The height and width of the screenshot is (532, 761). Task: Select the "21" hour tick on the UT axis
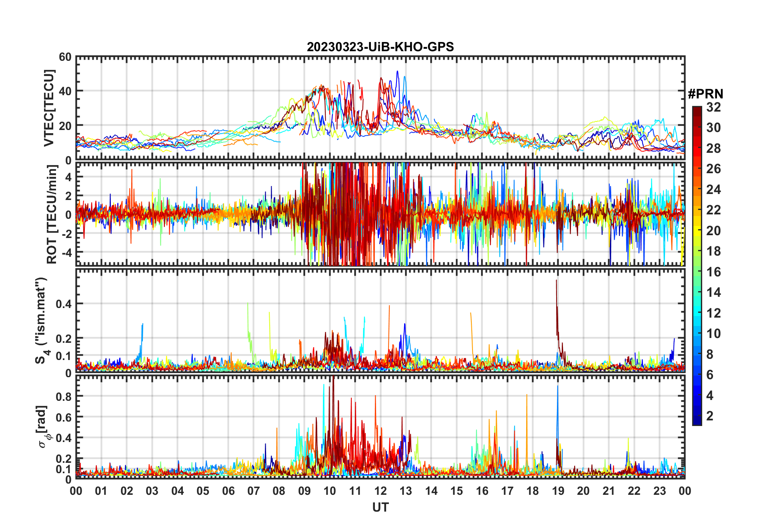pyautogui.click(x=609, y=491)
